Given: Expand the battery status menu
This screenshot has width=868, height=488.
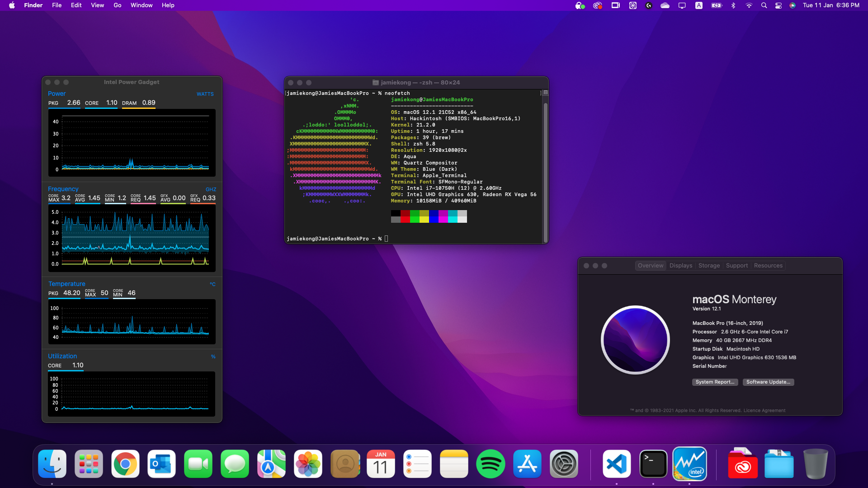Looking at the screenshot, I should pos(717,5).
